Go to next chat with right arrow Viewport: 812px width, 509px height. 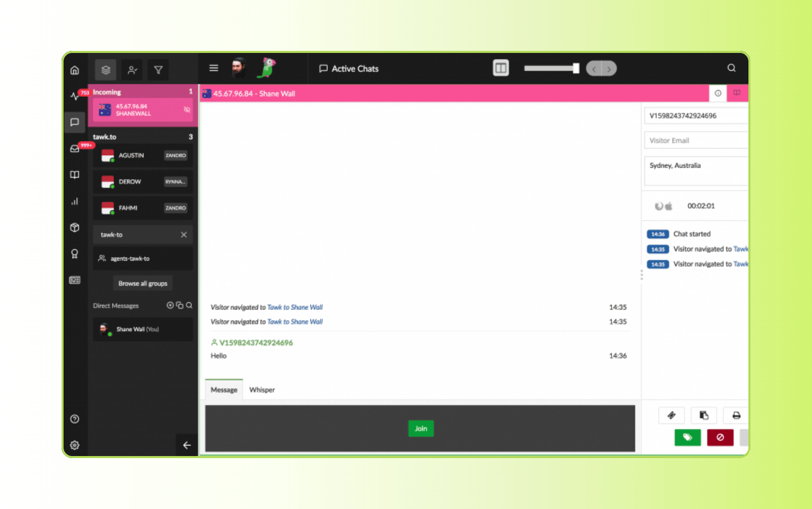pos(609,69)
